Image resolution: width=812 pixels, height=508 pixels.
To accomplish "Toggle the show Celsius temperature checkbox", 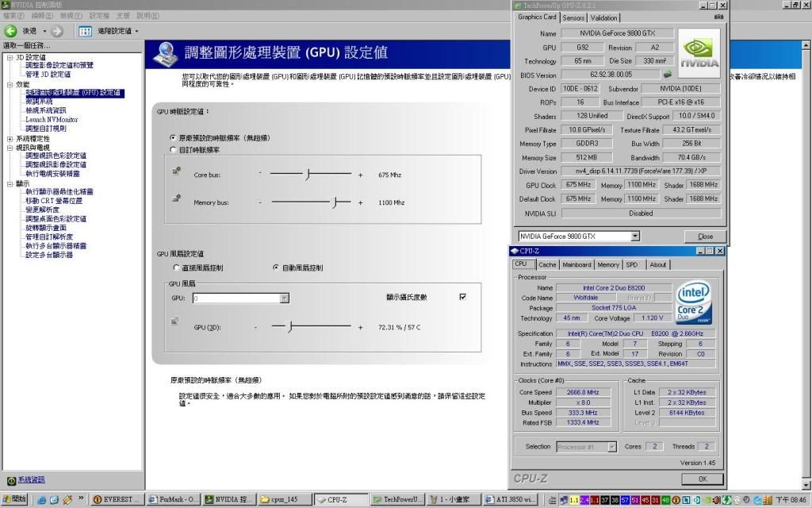I will coord(462,297).
